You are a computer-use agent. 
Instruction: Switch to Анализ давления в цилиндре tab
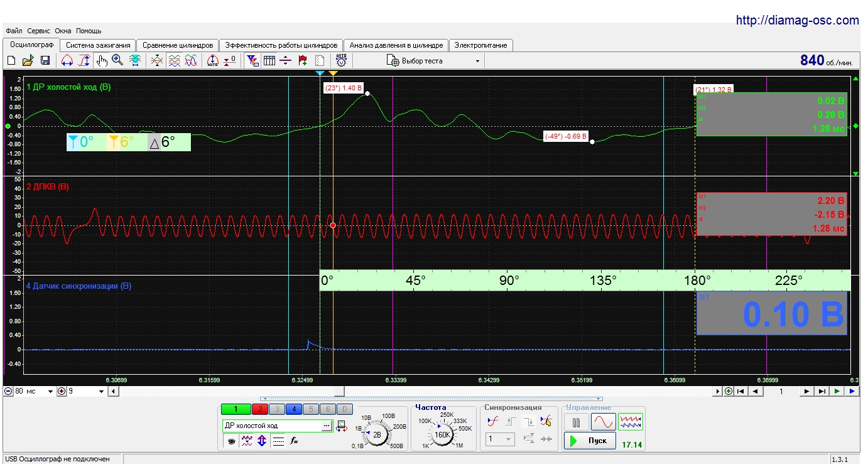point(396,45)
